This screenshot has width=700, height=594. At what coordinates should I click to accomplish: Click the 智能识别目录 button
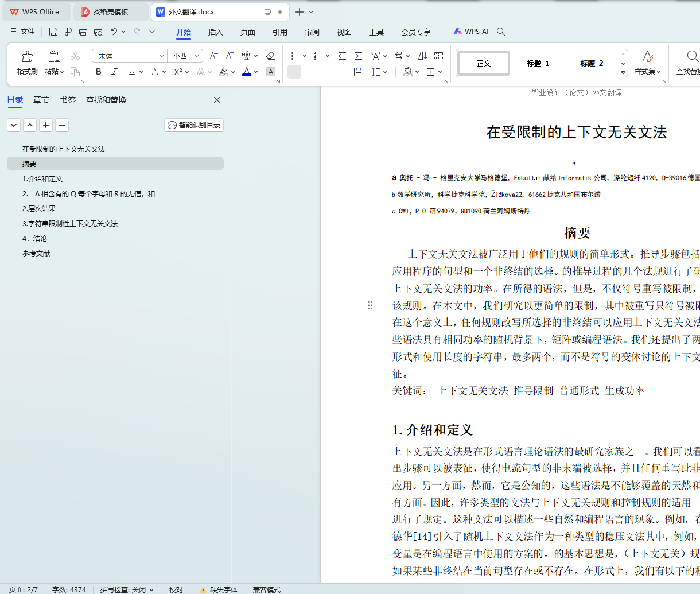pyautogui.click(x=194, y=125)
